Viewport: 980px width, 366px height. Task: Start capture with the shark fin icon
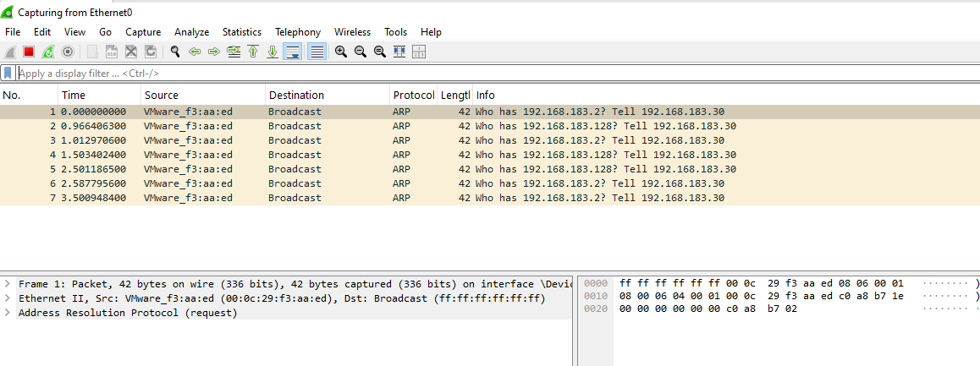[10, 52]
